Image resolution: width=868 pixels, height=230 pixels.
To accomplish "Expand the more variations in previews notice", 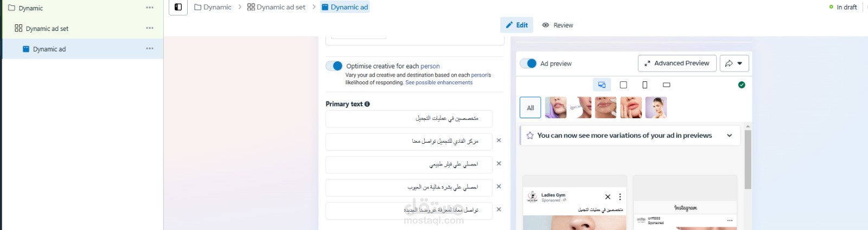I will [730, 136].
